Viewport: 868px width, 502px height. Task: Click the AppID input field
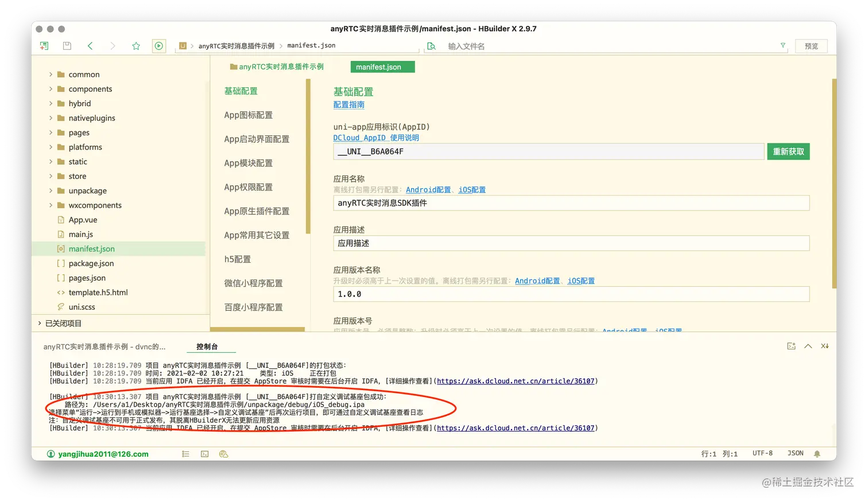click(548, 151)
